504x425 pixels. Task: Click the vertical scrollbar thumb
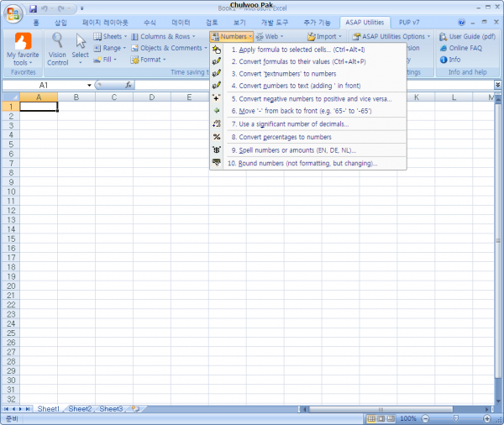[498, 240]
